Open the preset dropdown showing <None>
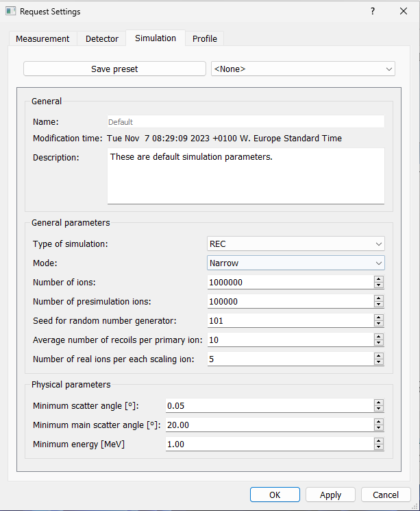Viewport: 420px width, 511px height. pyautogui.click(x=303, y=69)
